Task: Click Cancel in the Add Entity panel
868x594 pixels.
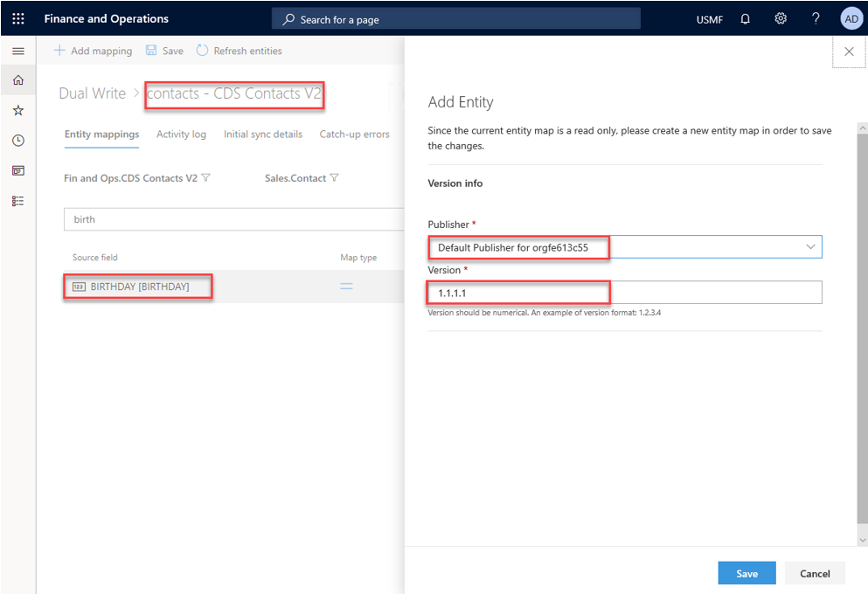Action: [x=815, y=574]
